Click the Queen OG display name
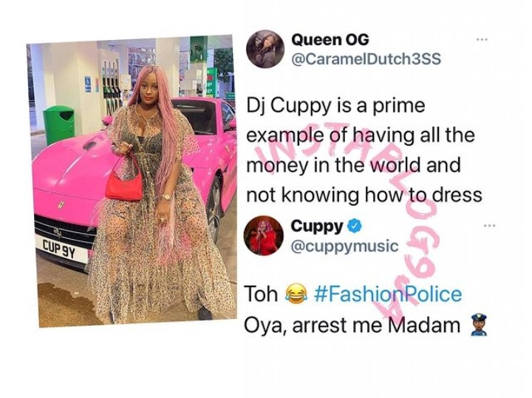This screenshot has width=532, height=398. pos(330,40)
